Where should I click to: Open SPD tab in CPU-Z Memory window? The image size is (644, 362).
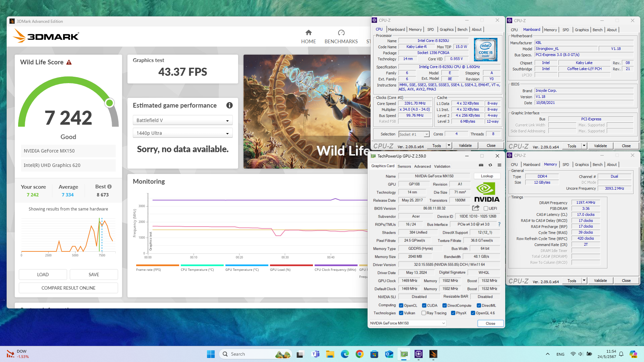(566, 165)
